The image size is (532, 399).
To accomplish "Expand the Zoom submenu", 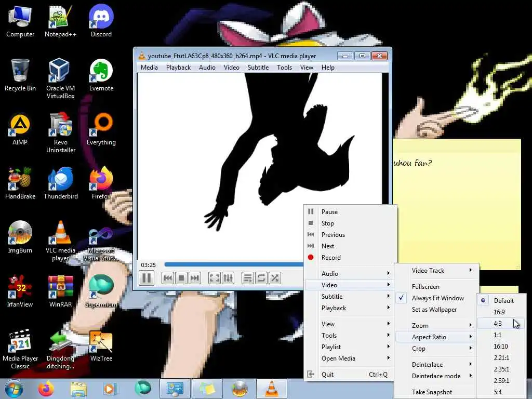I will coord(437,325).
